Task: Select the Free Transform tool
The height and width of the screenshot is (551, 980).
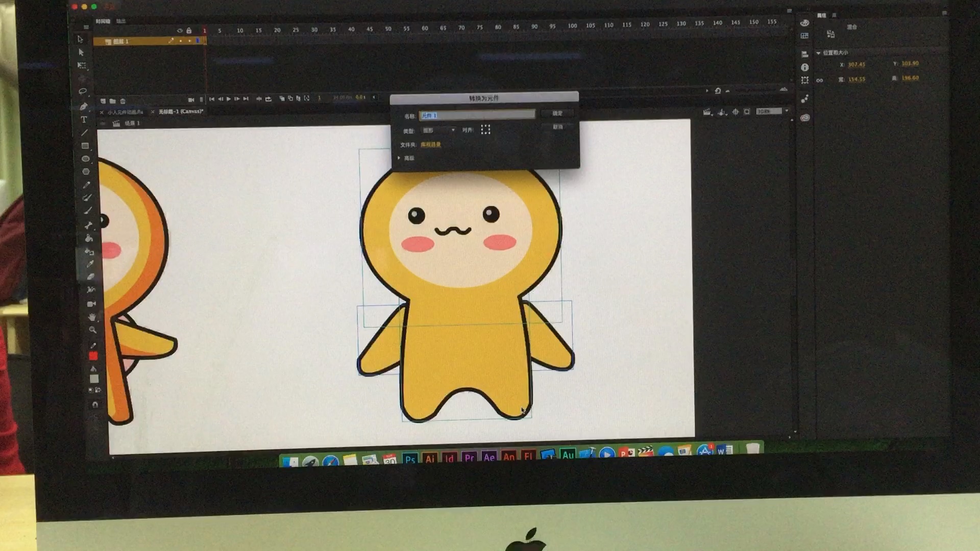Action: [x=82, y=65]
